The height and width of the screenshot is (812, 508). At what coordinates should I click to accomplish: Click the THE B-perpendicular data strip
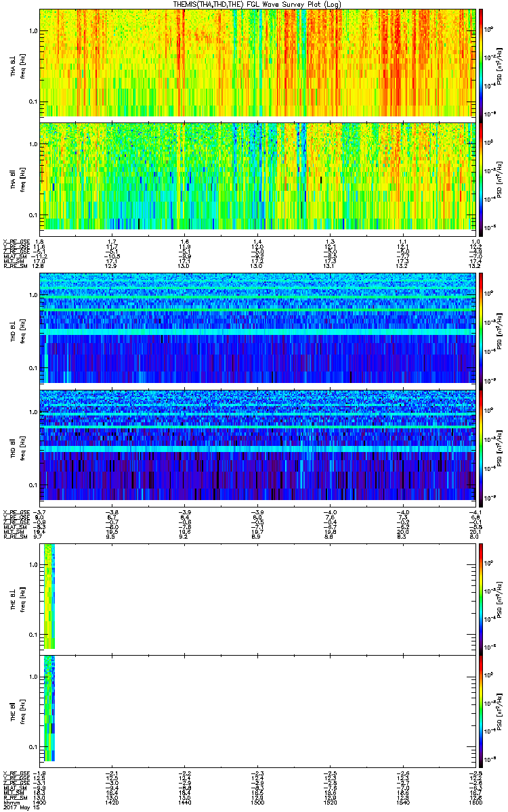point(49,595)
